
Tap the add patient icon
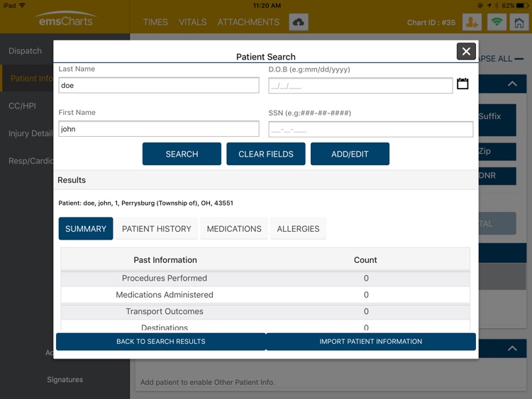click(472, 23)
